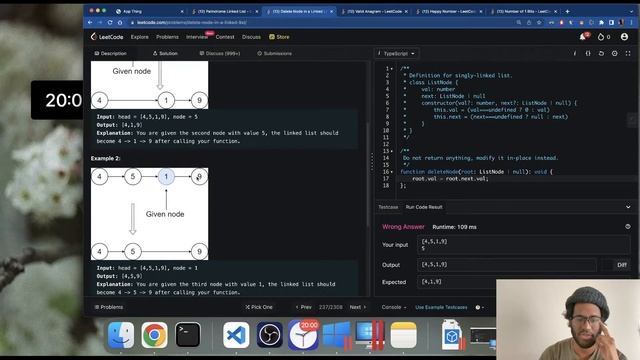Open Problems in the top navigation
This screenshot has width=640, height=360.
click(167, 37)
